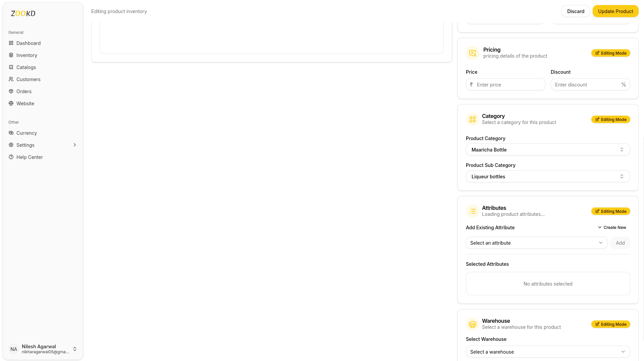The height and width of the screenshot is (361, 644).
Task: Open the Help Center
Action: [x=30, y=157]
